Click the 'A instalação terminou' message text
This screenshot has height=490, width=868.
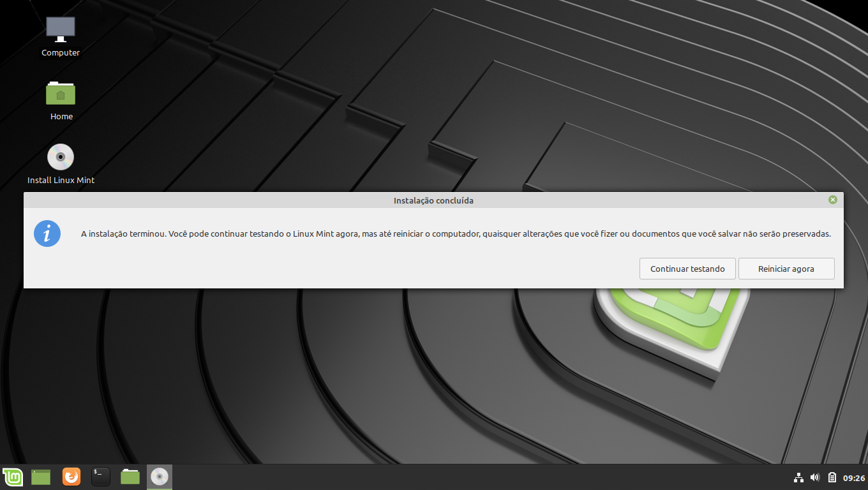point(456,234)
